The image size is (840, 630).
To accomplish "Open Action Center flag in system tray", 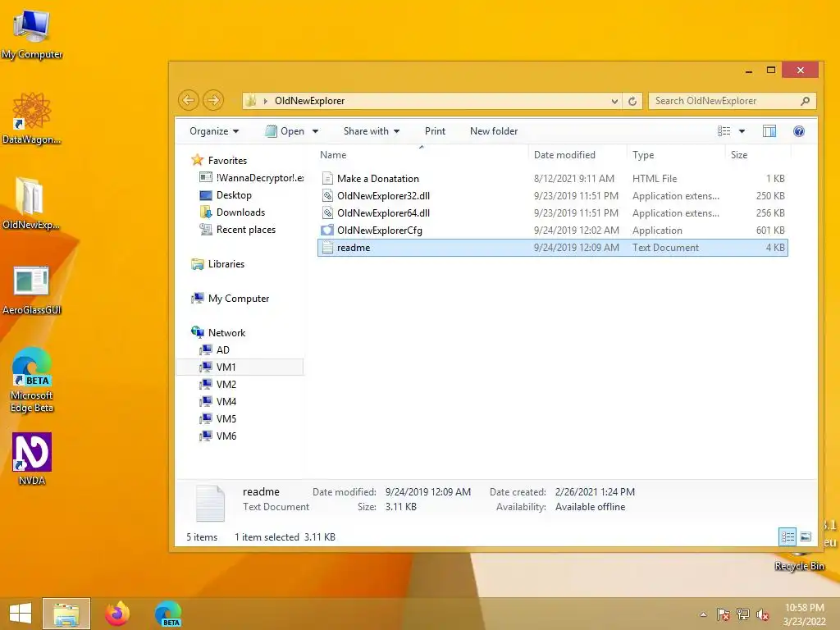I will tap(723, 614).
